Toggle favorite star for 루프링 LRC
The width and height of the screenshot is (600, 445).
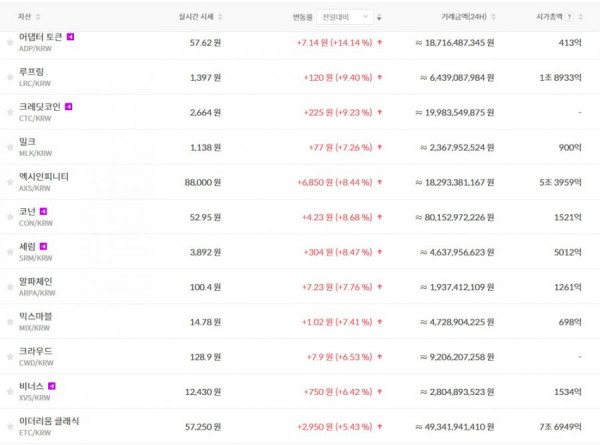pyautogui.click(x=10, y=77)
